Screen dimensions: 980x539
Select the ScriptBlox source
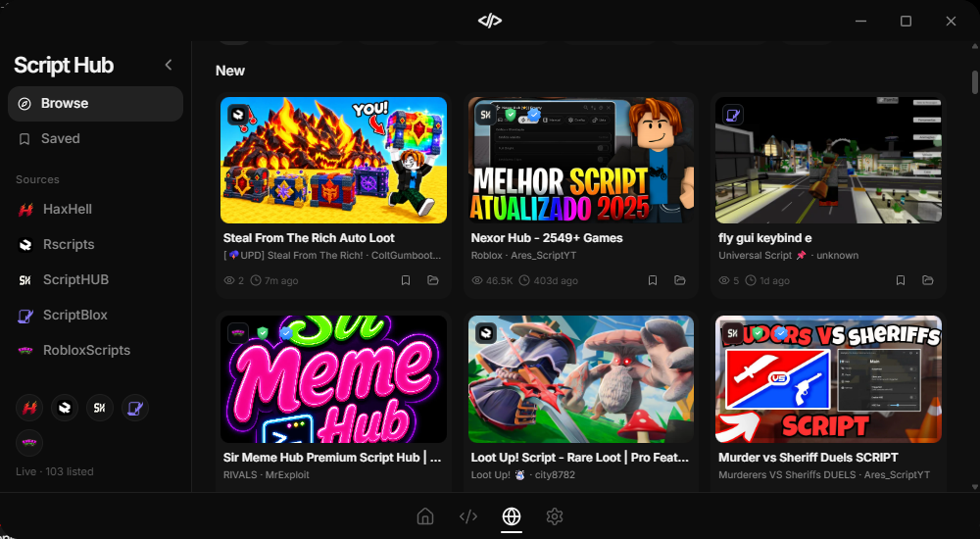click(x=96, y=316)
